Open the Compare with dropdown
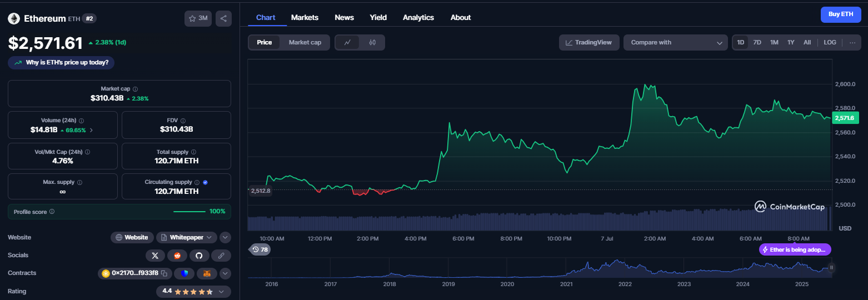 tap(675, 42)
